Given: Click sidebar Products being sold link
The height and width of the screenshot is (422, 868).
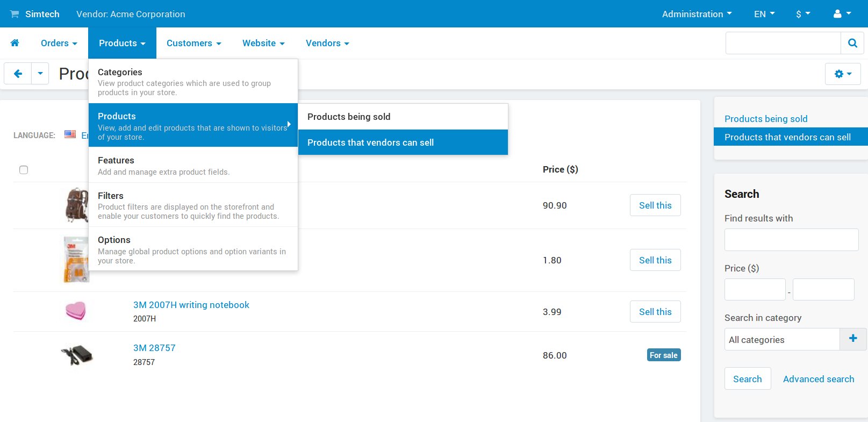Looking at the screenshot, I should point(766,119).
